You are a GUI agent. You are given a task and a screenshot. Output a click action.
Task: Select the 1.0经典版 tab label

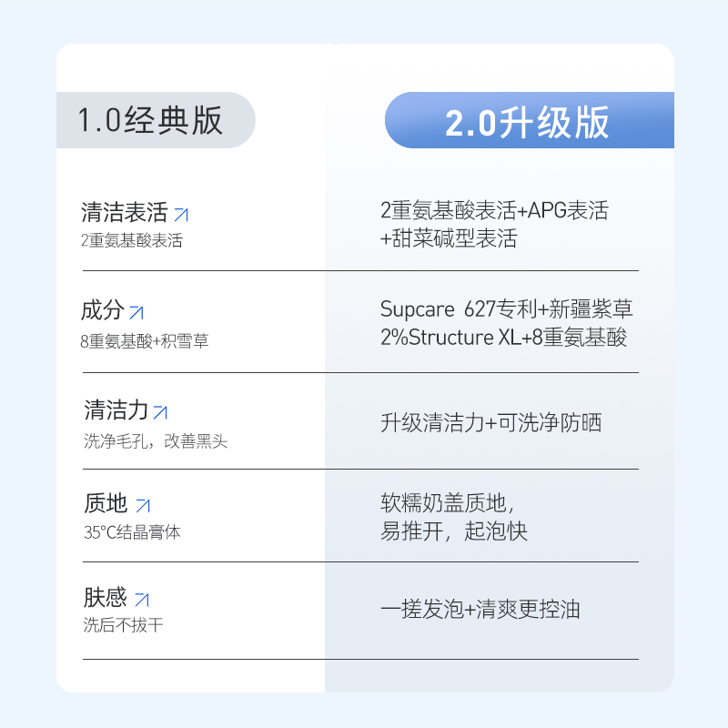[x=150, y=120]
